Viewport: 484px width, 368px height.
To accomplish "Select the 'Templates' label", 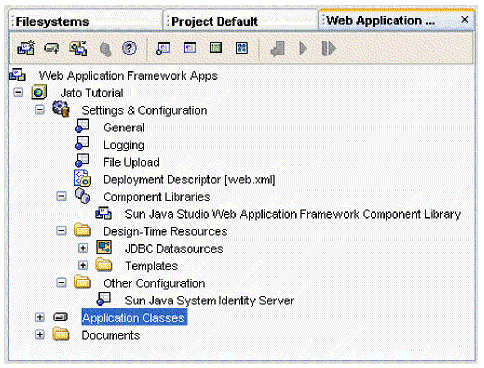I will [x=151, y=266].
